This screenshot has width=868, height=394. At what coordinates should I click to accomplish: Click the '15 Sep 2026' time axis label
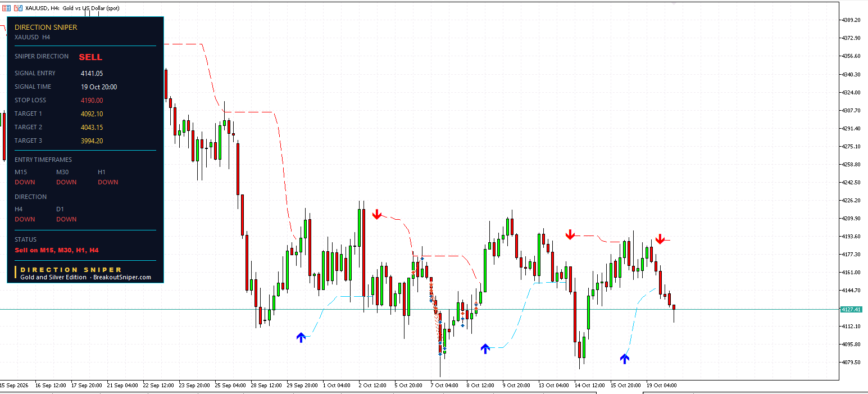pos(15,386)
